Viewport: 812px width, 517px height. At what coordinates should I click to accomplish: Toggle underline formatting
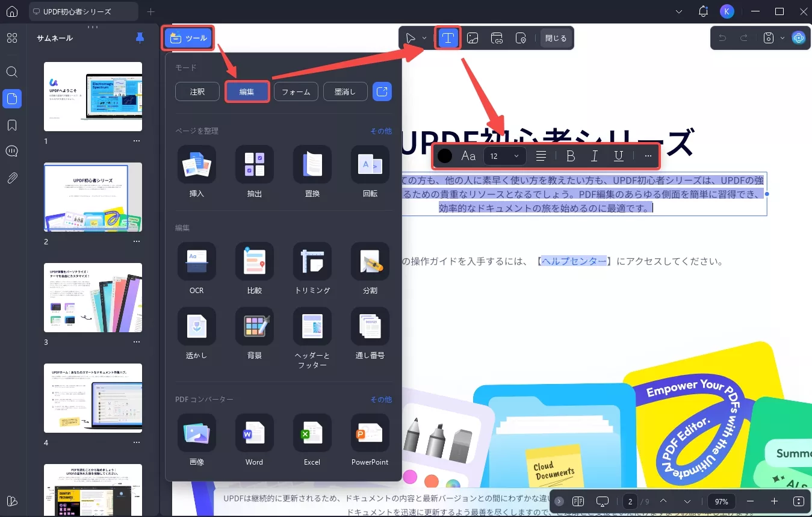coord(618,156)
